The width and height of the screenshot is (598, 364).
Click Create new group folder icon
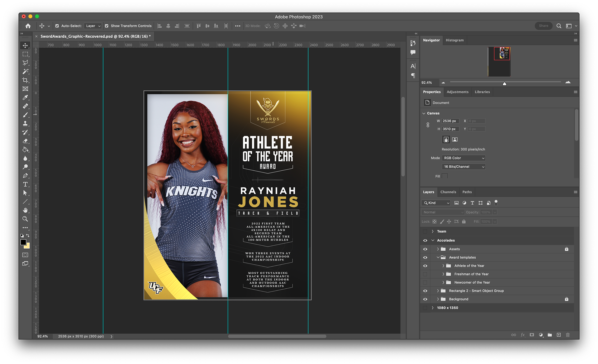[550, 335]
